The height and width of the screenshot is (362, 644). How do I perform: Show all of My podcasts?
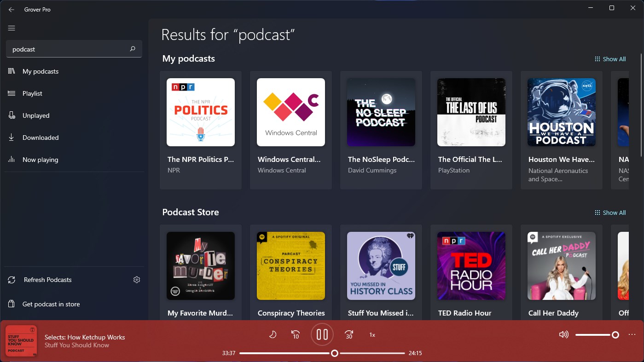click(x=610, y=59)
